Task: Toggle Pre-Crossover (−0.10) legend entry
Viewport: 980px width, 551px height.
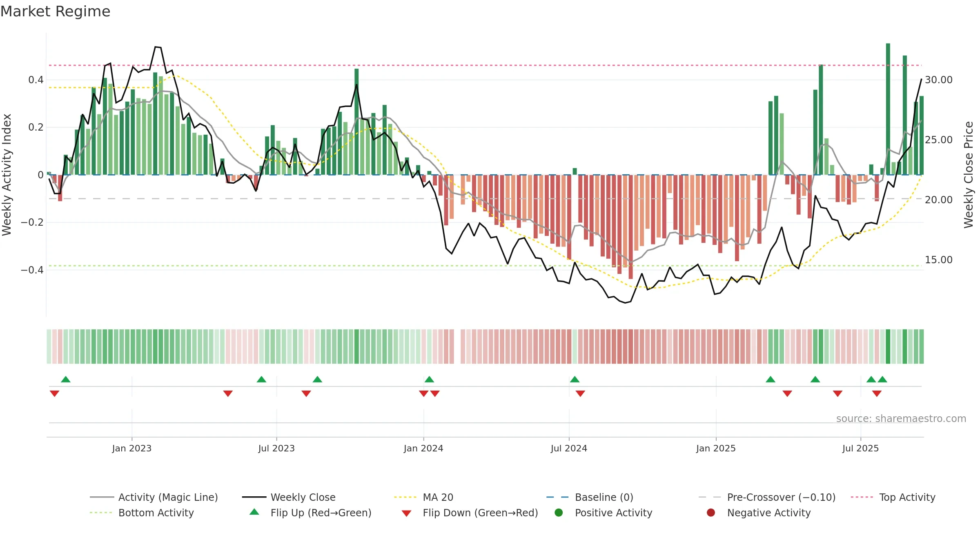Action: [767, 497]
